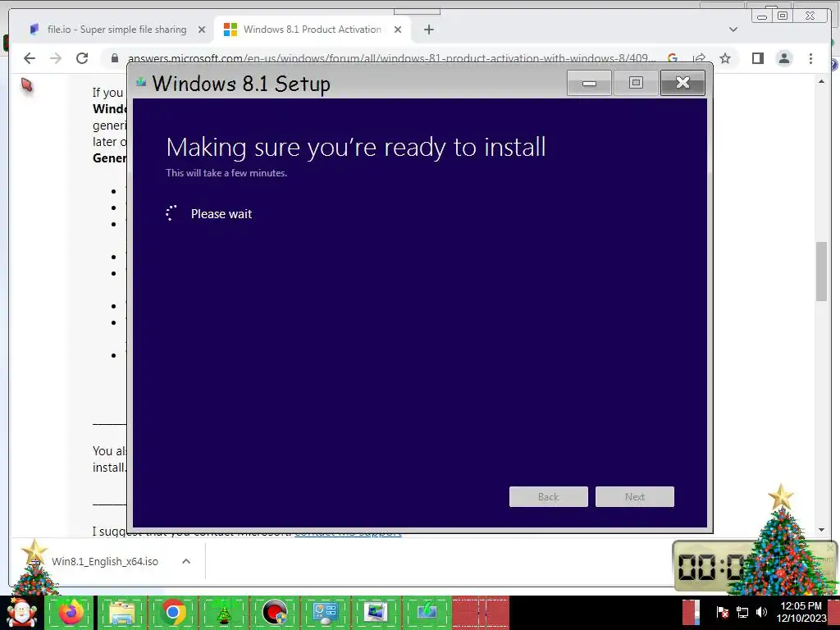Click the monitor display taskbar icon
The height and width of the screenshot is (630, 840).
tap(376, 613)
